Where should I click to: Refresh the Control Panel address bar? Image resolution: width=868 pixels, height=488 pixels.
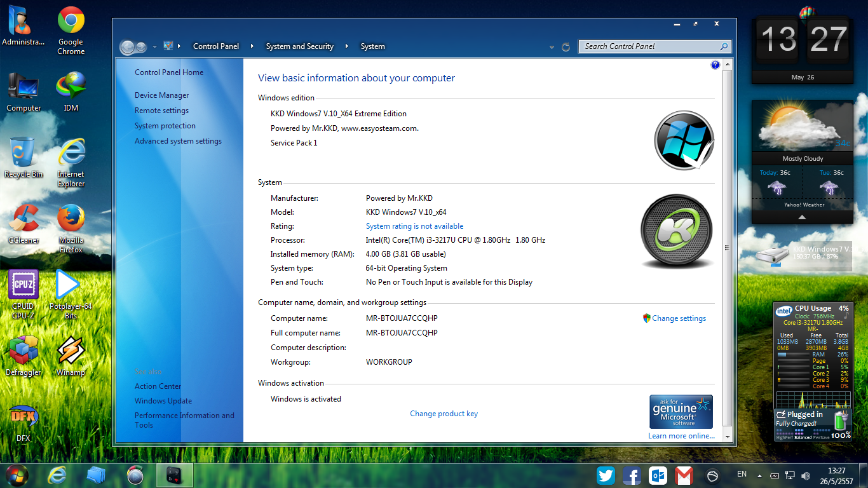(x=566, y=46)
